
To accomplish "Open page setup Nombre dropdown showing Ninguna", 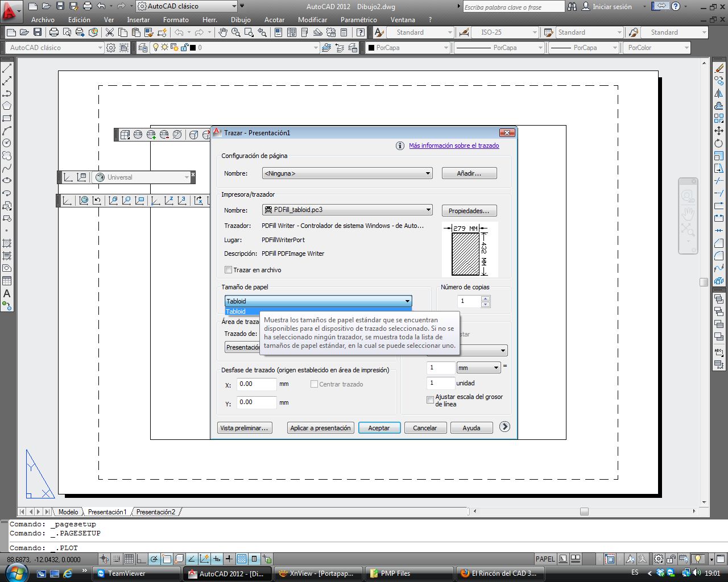I will pos(348,173).
